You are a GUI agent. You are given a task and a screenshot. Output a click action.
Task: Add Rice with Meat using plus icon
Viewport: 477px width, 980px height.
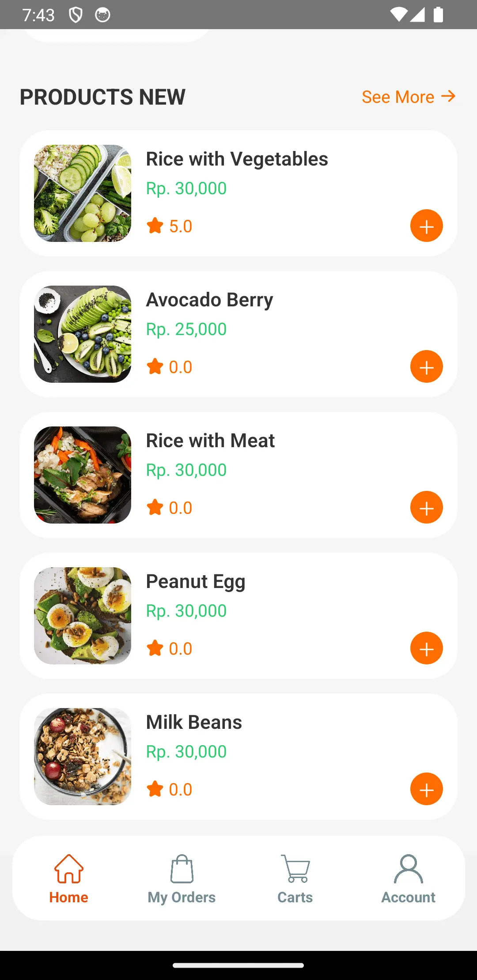(x=426, y=507)
